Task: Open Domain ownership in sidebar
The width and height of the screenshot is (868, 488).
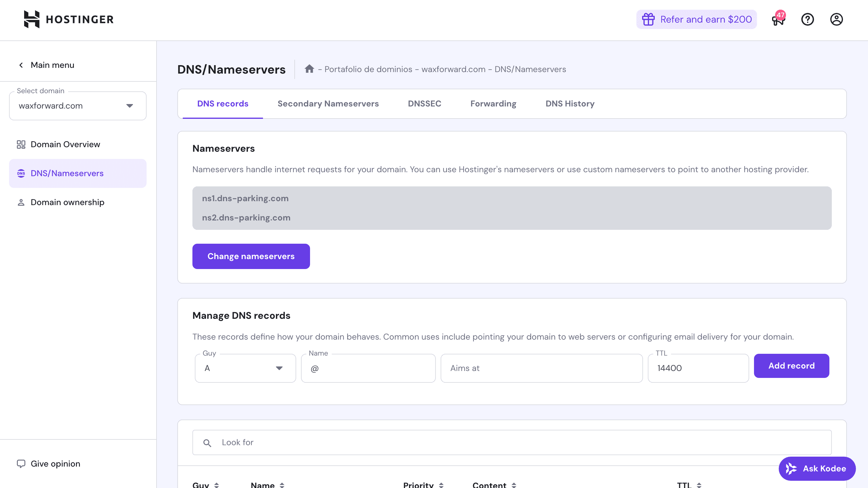Action: [x=67, y=202]
